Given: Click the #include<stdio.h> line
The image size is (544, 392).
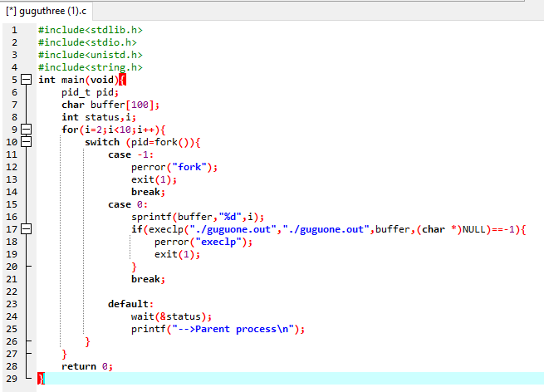Looking at the screenshot, I should tap(87, 42).
